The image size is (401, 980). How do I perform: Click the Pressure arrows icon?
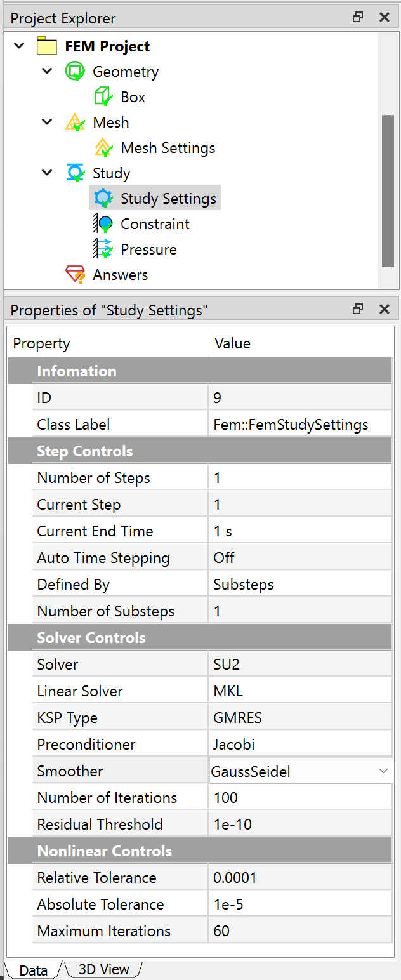click(103, 249)
